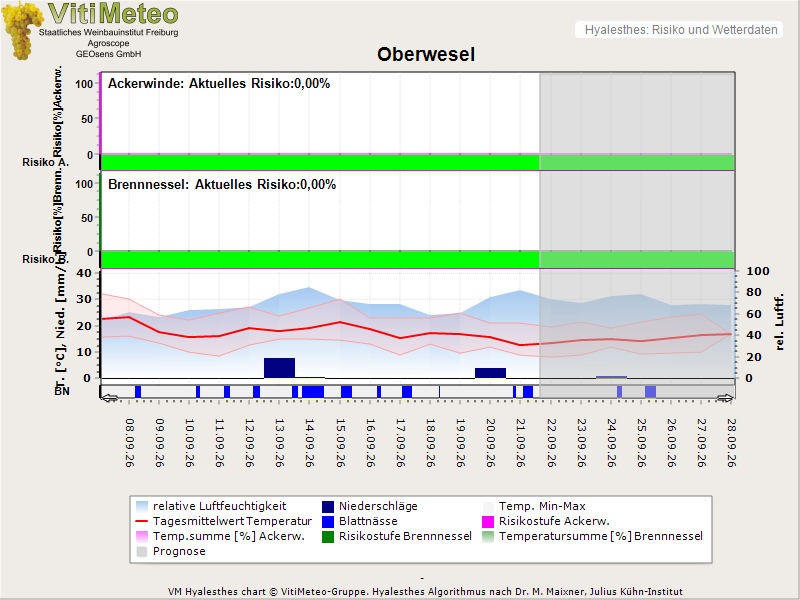Click the 11.09.26 date label

220,443
